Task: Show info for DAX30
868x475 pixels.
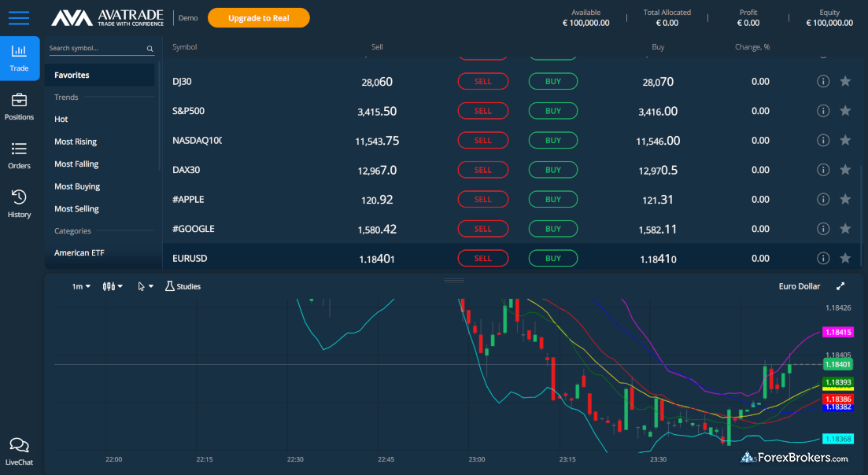Action: [x=823, y=170]
